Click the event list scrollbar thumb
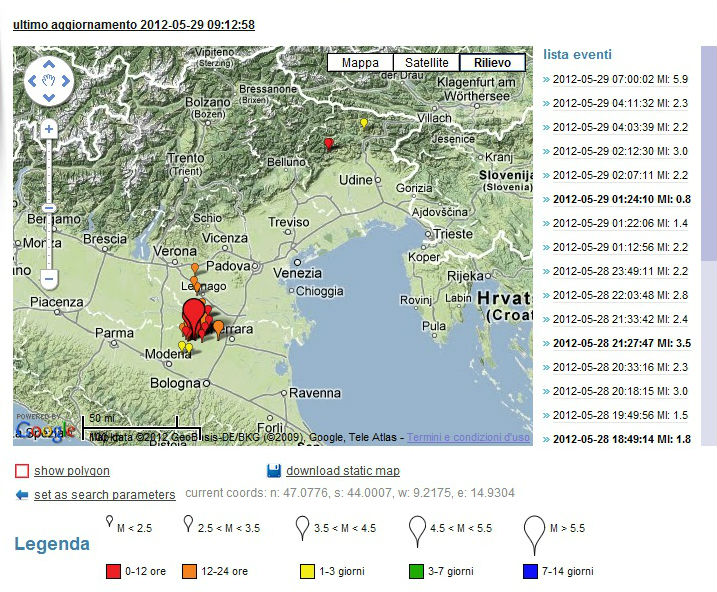 click(709, 153)
